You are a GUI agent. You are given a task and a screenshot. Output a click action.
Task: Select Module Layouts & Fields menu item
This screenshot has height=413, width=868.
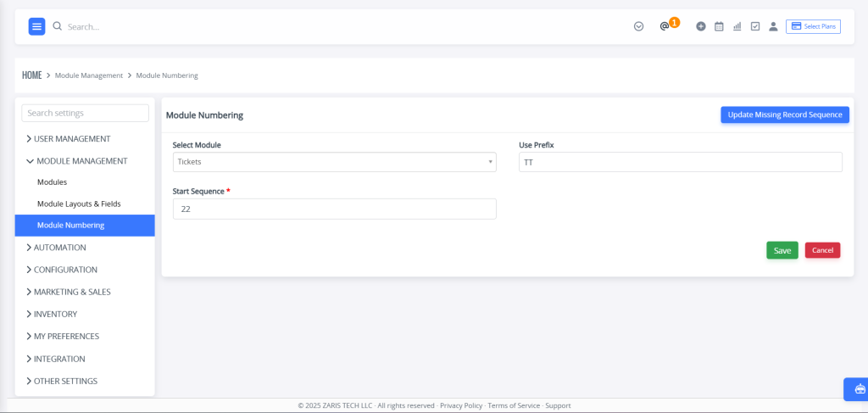(79, 204)
